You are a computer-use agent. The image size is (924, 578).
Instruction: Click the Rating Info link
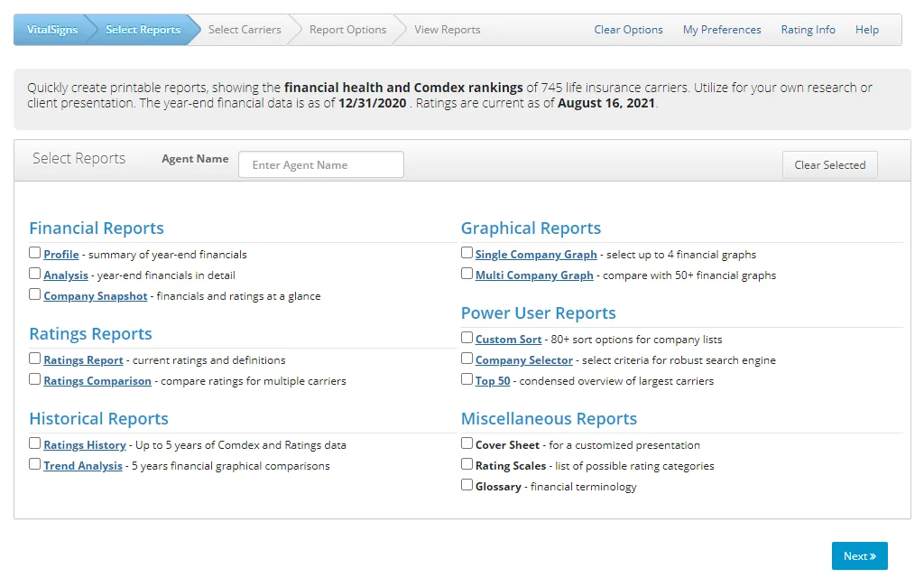[808, 29]
